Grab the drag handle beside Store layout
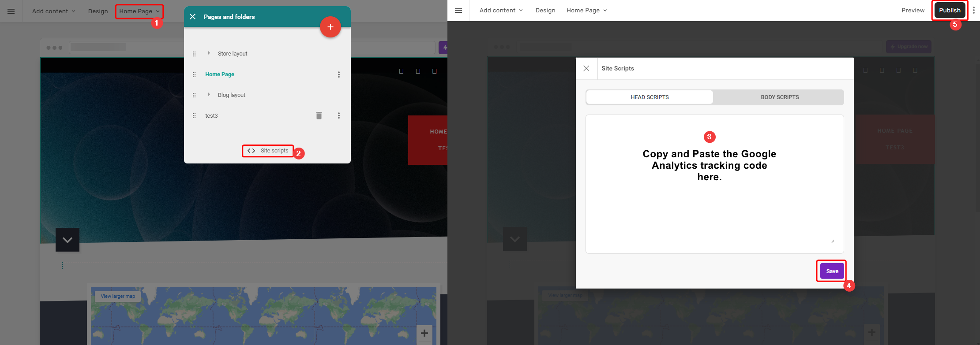Screen dimensions: 980x345 click(x=194, y=54)
